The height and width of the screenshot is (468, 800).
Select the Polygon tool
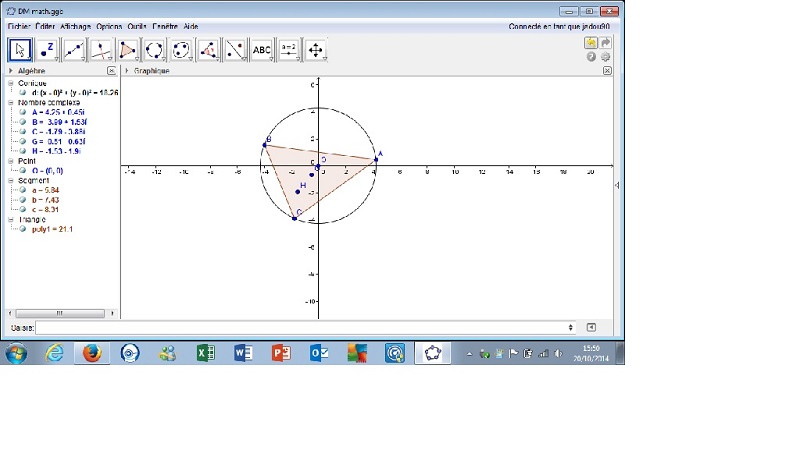[128, 50]
